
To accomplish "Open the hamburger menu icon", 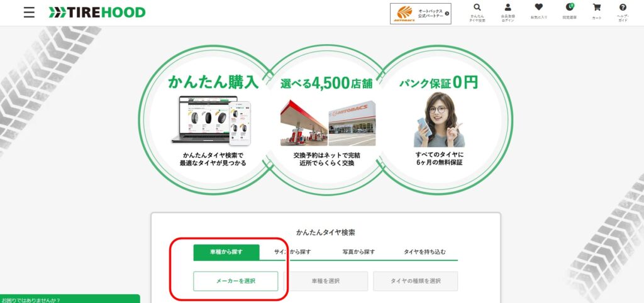I will coord(29,13).
